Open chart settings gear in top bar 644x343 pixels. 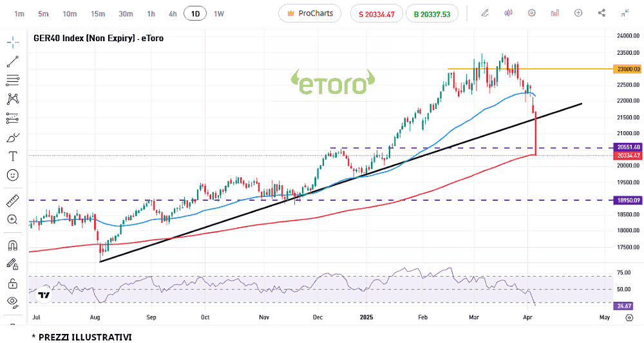[x=531, y=13]
